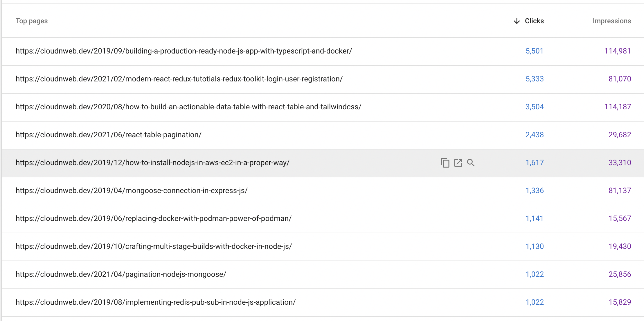Open the implementing-redis-pub-sub page row
This screenshot has width=644, height=321.
coord(156,302)
